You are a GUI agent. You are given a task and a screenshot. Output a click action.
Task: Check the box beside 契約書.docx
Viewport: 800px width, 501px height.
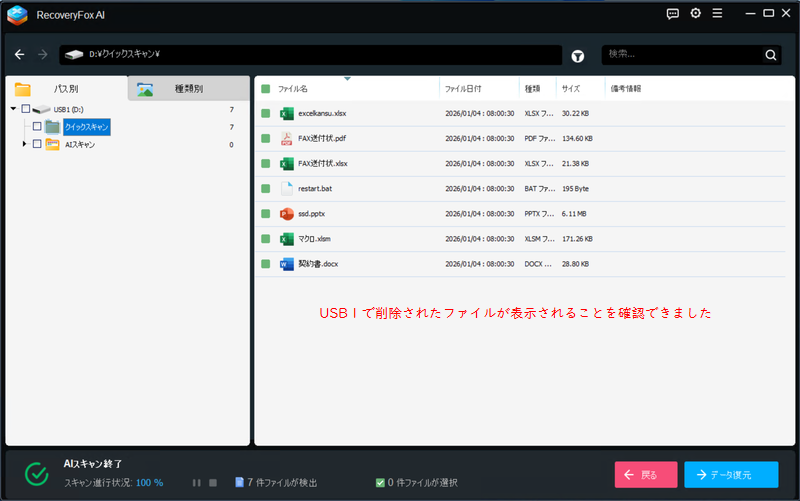coord(266,264)
